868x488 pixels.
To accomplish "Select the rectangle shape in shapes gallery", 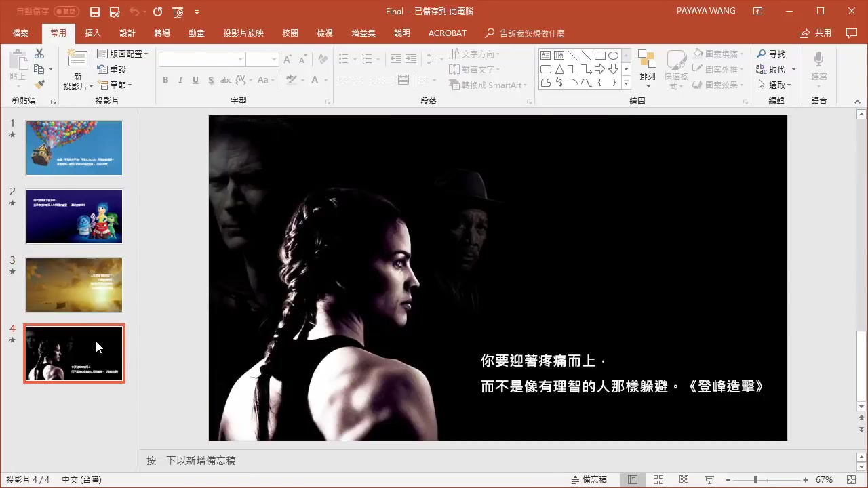I will click(600, 56).
